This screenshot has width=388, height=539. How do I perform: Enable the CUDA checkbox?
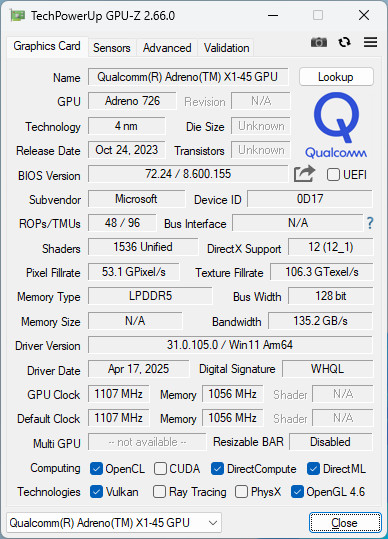[x=160, y=469]
